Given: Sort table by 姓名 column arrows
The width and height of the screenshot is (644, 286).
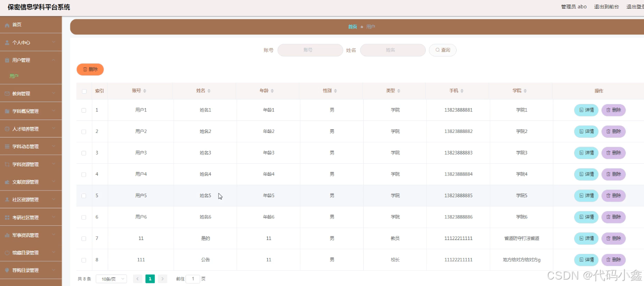Looking at the screenshot, I should [x=209, y=91].
